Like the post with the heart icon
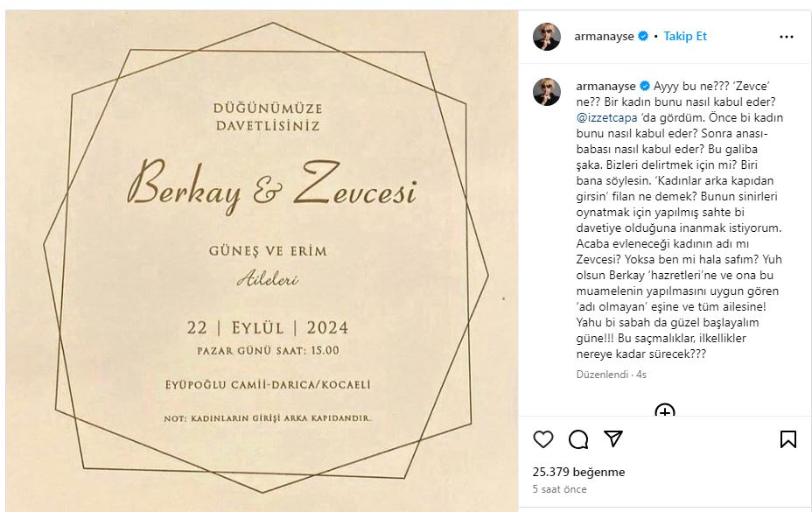The width and height of the screenshot is (812, 512). pos(542,439)
